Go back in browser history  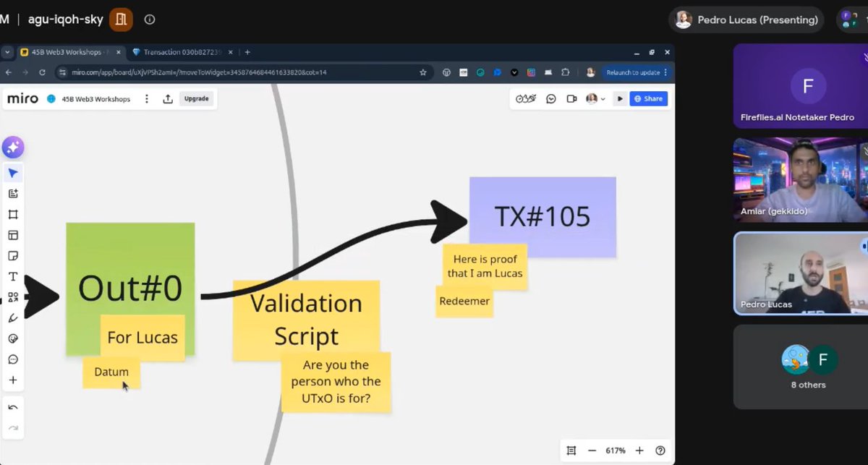[x=8, y=72]
